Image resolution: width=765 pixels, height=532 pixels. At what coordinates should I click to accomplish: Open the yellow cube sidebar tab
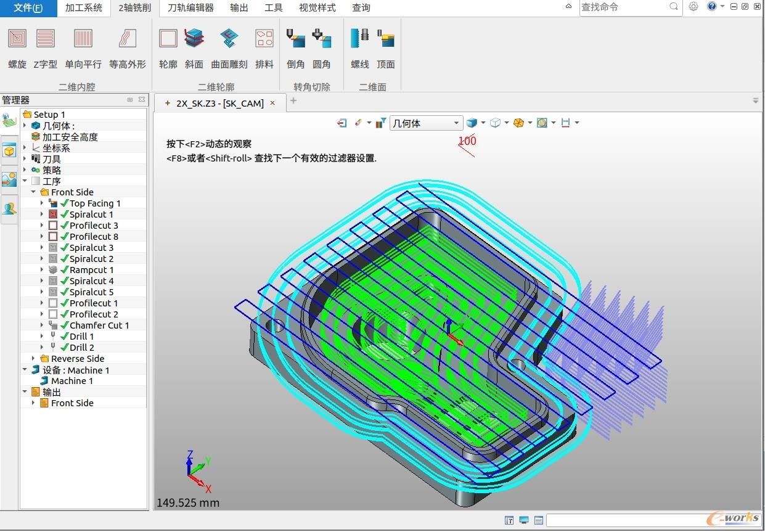[9, 150]
